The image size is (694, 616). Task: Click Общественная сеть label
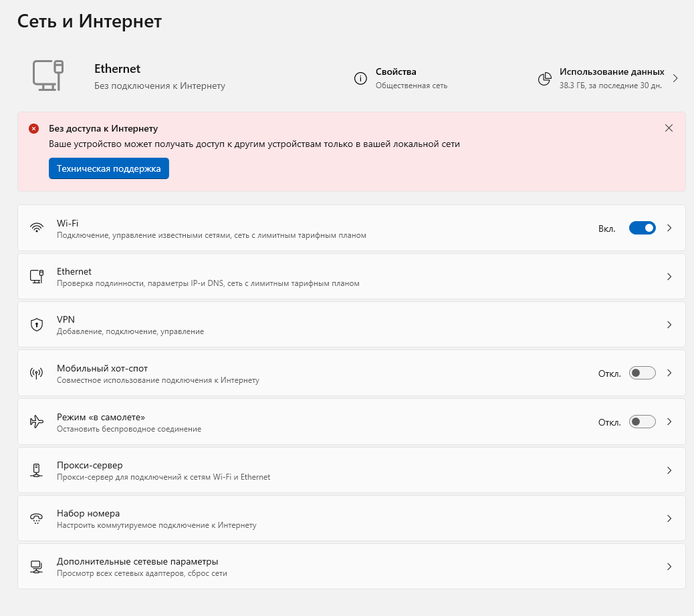412,86
